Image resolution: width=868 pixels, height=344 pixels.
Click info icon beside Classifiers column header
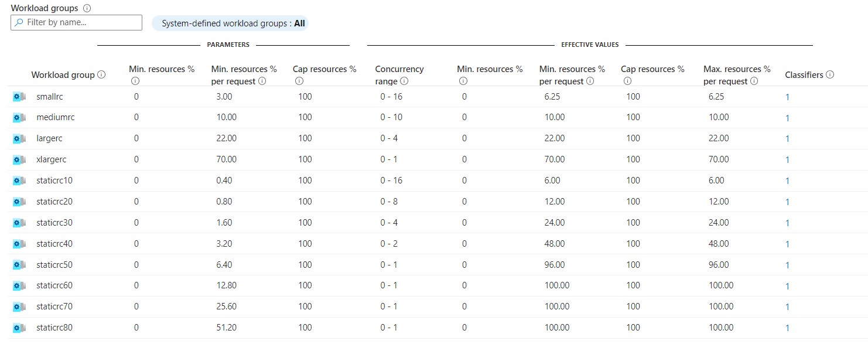829,74
